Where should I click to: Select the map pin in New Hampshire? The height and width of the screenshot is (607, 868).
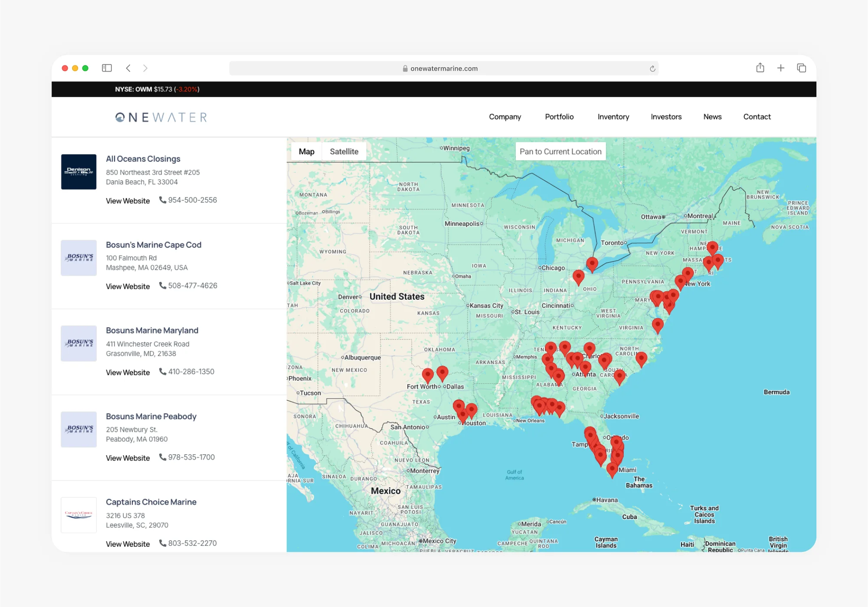coord(712,248)
